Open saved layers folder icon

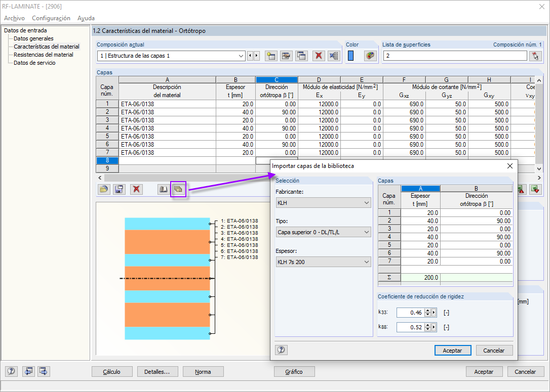104,189
